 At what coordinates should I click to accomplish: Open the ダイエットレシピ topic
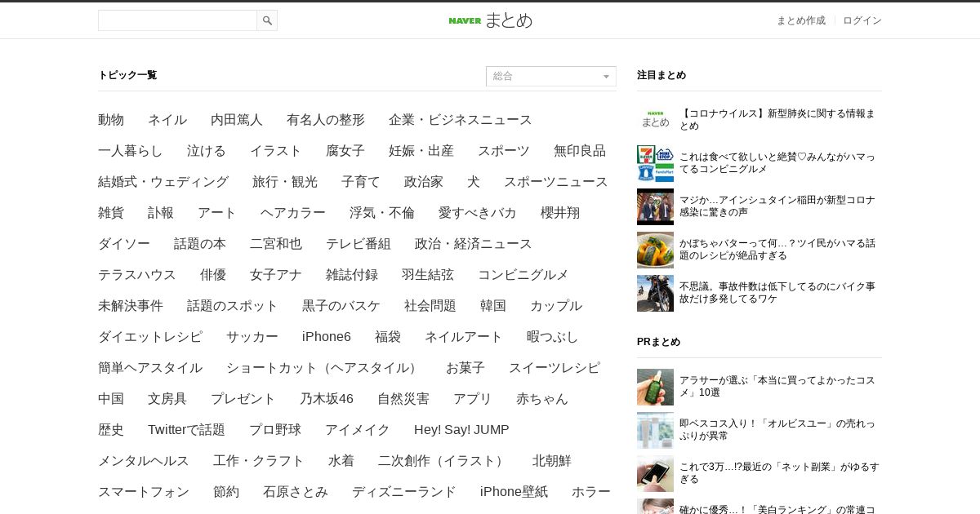[150, 337]
